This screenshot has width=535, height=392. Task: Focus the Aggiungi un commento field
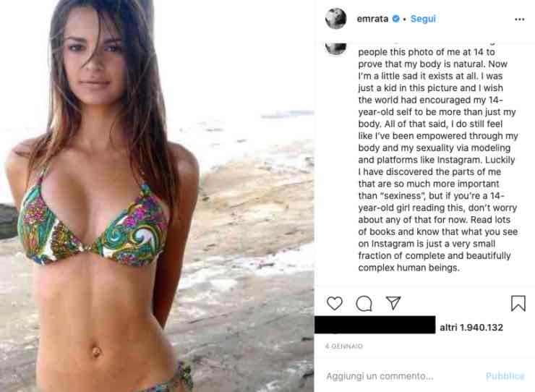[x=403, y=376]
